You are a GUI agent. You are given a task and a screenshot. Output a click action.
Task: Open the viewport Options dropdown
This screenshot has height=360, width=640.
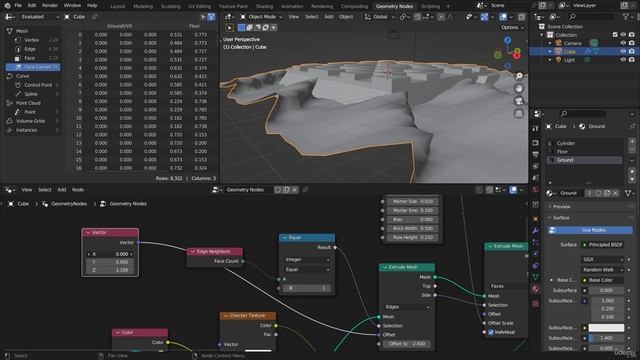click(512, 27)
